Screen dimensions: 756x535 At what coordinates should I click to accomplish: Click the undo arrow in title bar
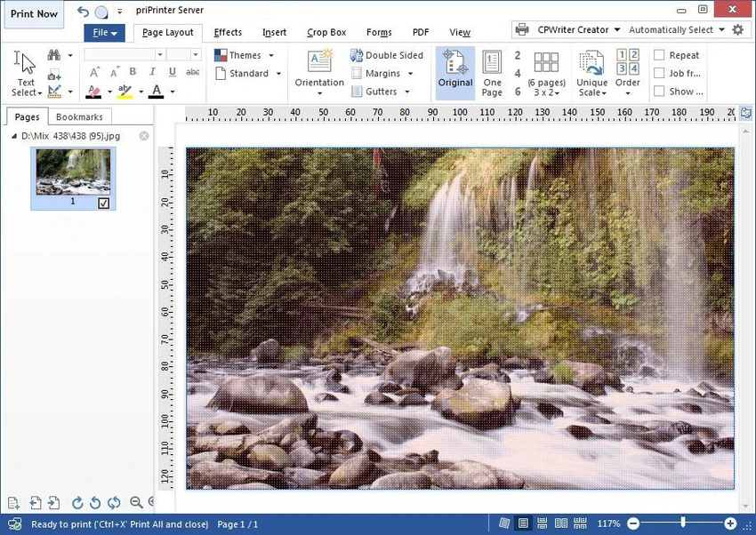point(83,12)
